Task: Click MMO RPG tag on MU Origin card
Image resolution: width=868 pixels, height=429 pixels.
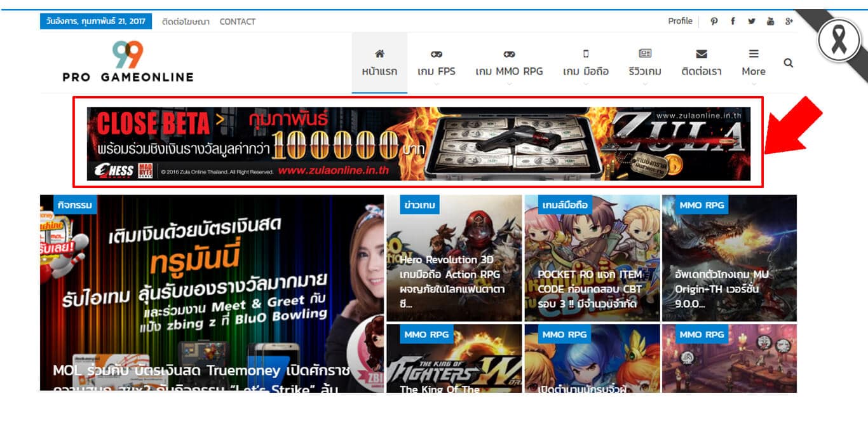Action: (x=702, y=205)
